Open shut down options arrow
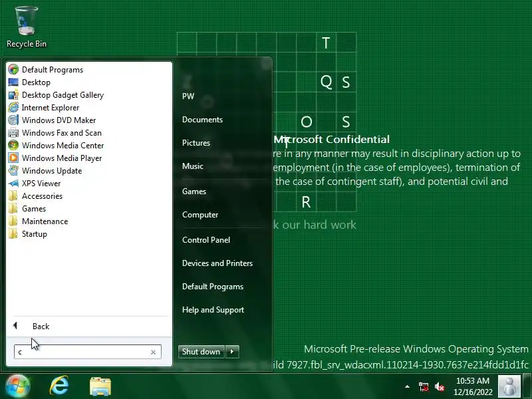This screenshot has height=399, width=532. 232,352
